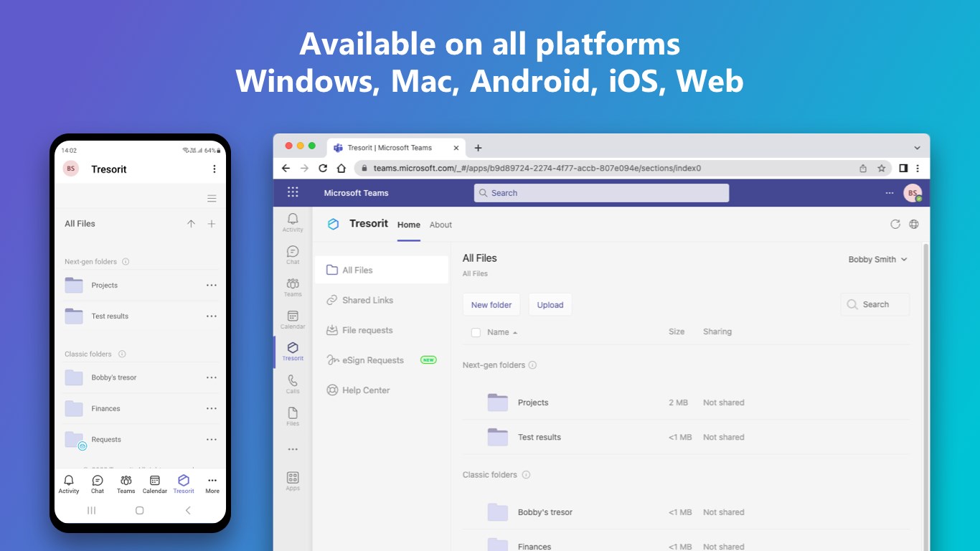
Task: Open new browser tab with plus
Action: pos(478,148)
